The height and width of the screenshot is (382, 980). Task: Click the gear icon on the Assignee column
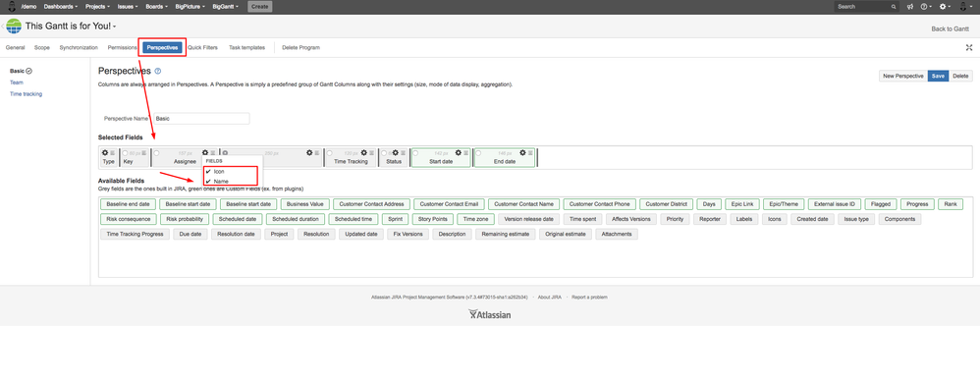point(205,152)
